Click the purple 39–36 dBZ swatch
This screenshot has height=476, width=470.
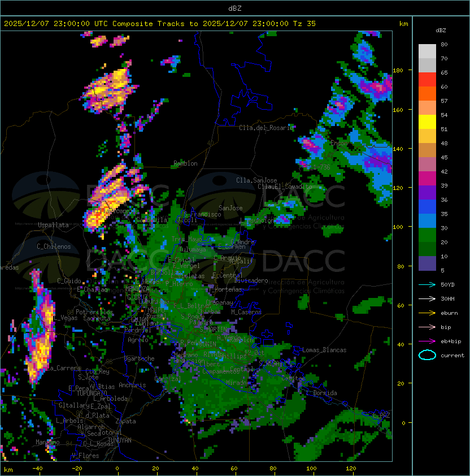[x=427, y=192]
